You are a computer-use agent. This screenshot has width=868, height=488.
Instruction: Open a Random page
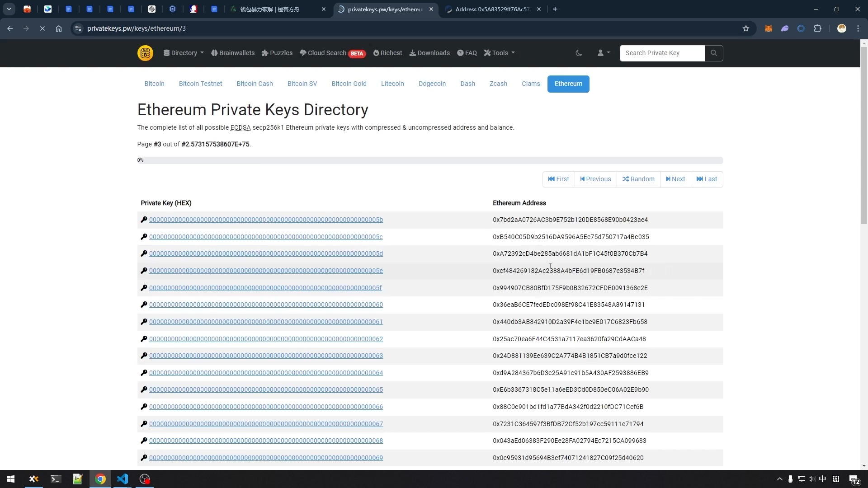click(x=638, y=179)
